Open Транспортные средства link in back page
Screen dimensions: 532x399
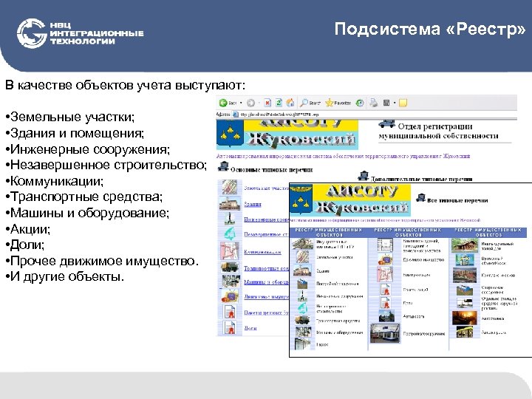point(266,268)
